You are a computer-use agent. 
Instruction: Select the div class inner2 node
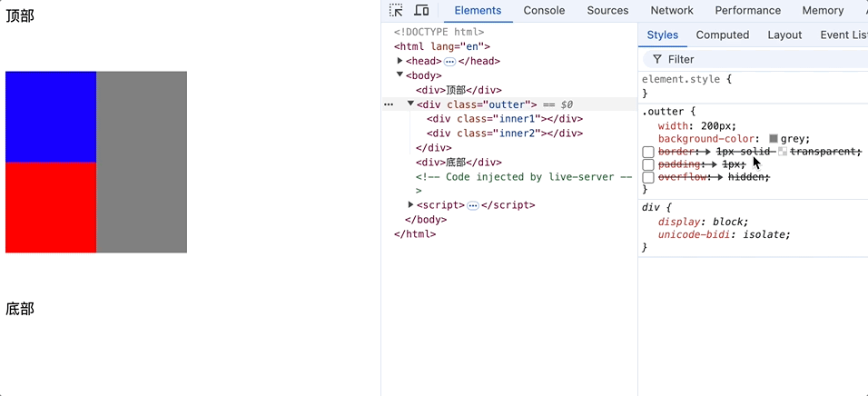[x=505, y=133]
